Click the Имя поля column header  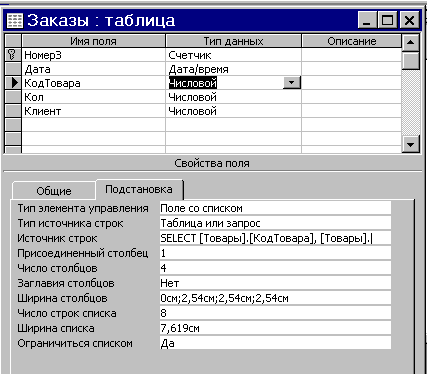coord(93,41)
